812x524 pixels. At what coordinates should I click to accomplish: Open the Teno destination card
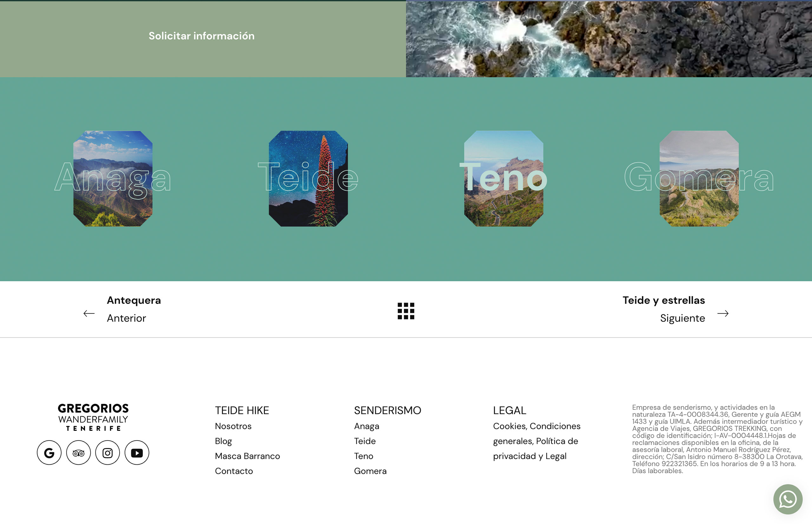pos(503,179)
